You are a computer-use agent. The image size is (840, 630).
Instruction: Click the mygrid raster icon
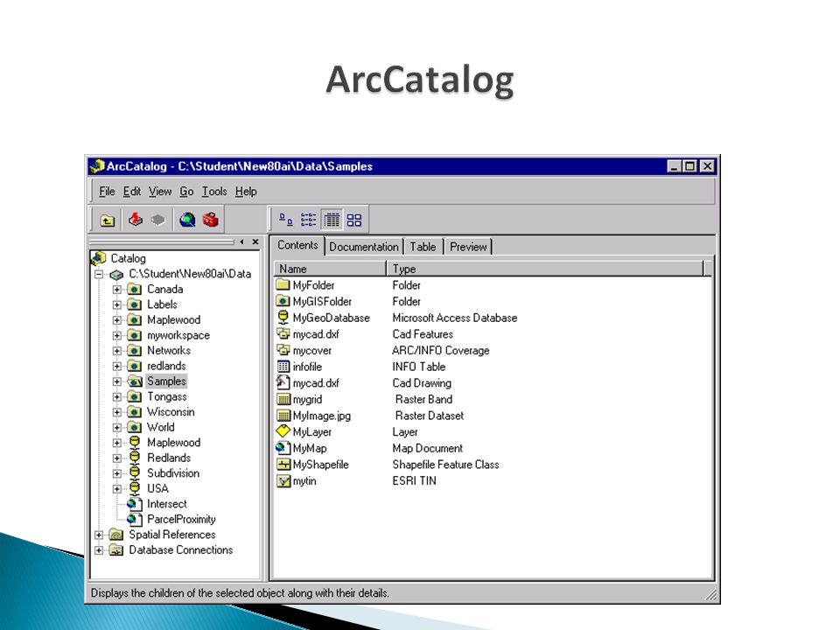click(x=283, y=399)
